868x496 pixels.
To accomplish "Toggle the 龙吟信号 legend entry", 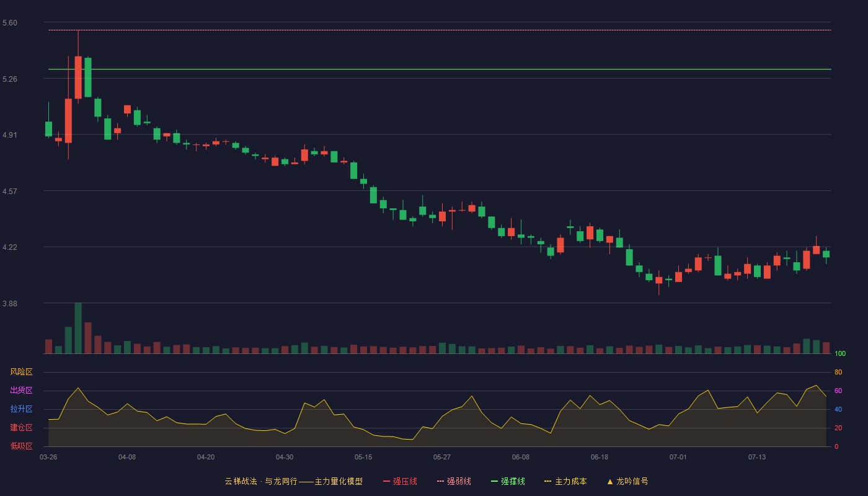I will [x=627, y=481].
